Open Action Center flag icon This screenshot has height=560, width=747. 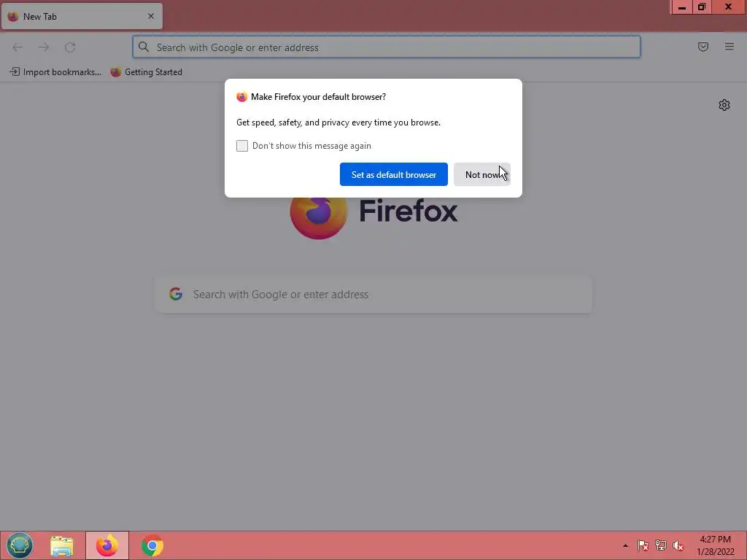pyautogui.click(x=643, y=545)
